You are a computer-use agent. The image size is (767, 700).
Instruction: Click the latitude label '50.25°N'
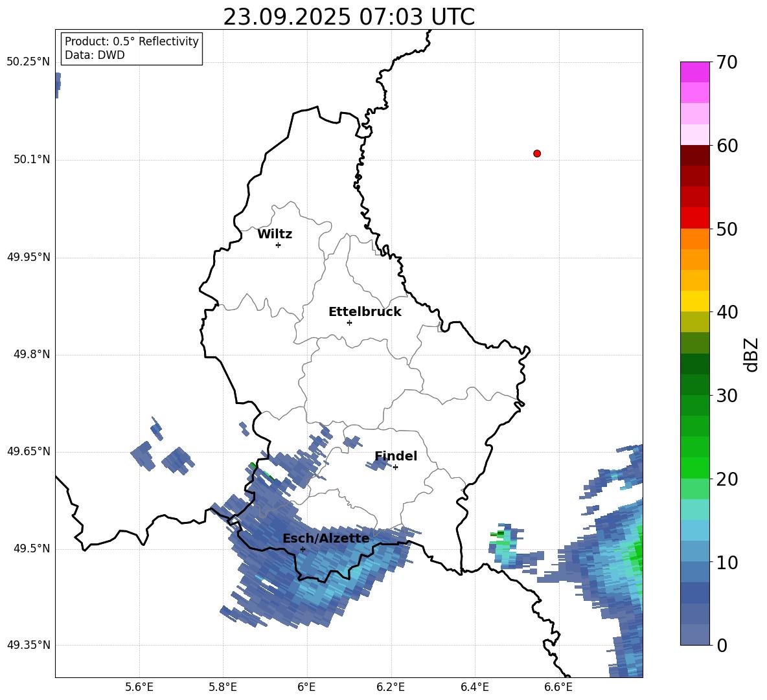(x=29, y=62)
